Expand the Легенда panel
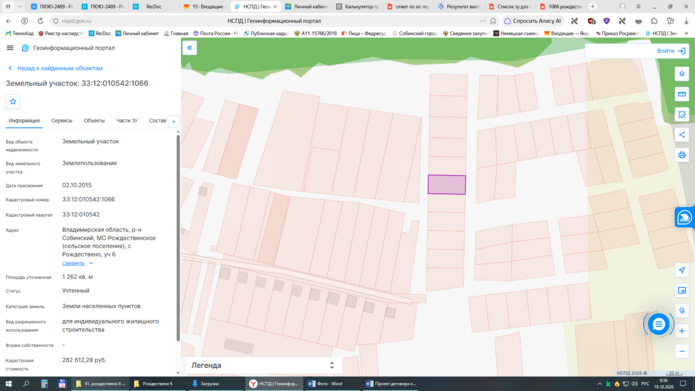 coord(263,365)
